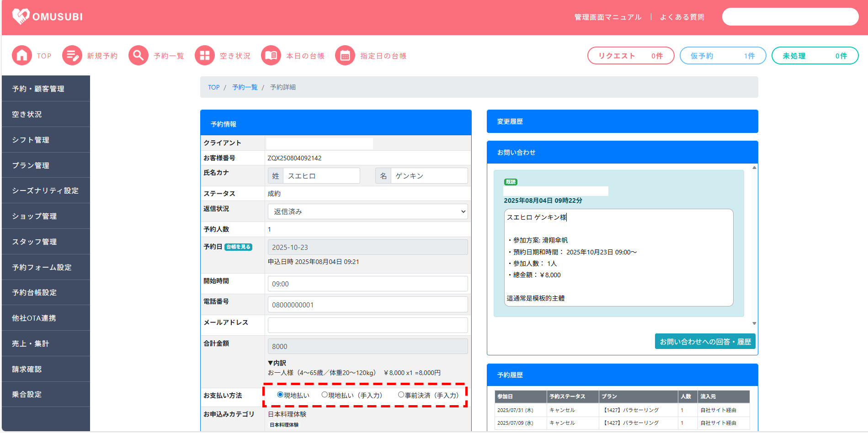Choose 現地払い（手入力） payment option
This screenshot has width=868, height=433.
(325, 395)
